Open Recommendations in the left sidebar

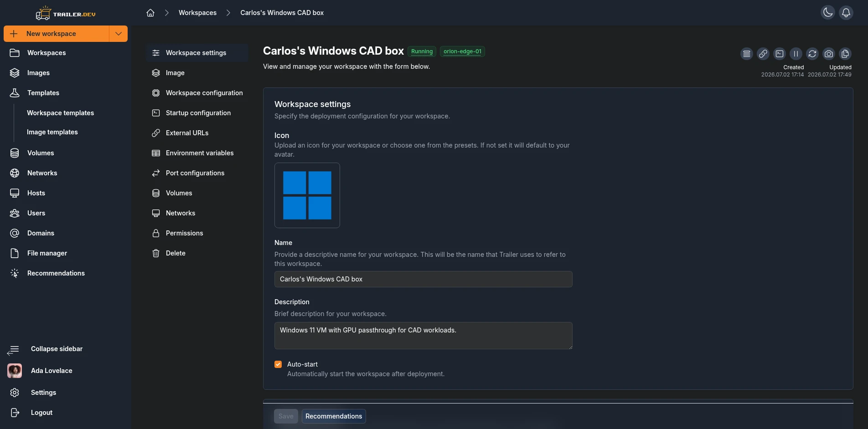(x=66, y=273)
